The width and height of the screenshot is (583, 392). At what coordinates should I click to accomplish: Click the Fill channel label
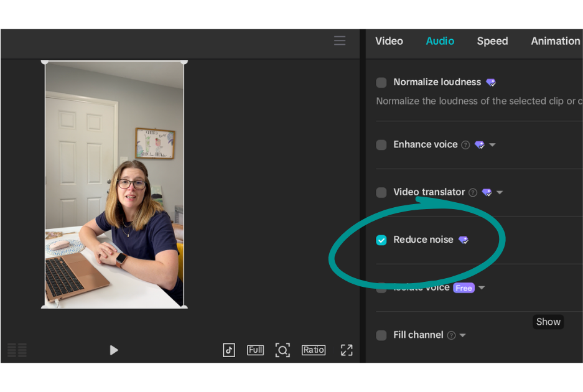418,335
